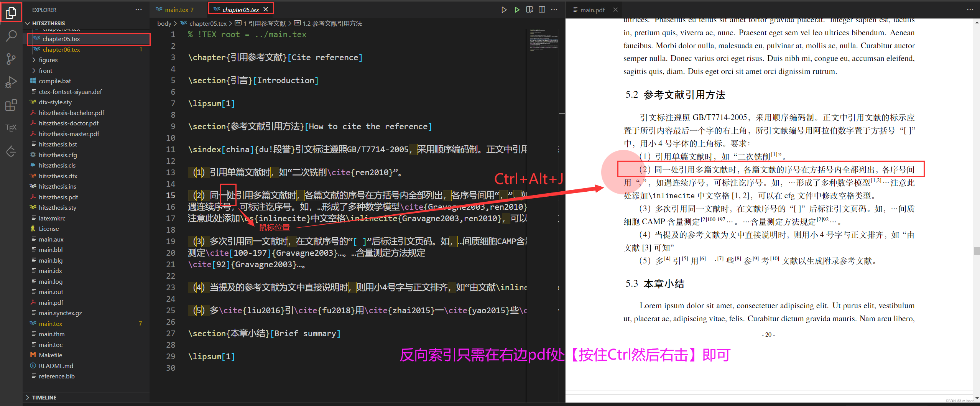Open the PDF pane's more actions menu
This screenshot has width=980, height=406.
[970, 9]
